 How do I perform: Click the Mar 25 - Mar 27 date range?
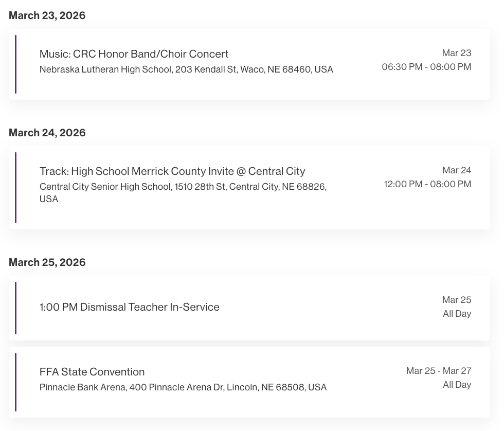pyautogui.click(x=439, y=371)
